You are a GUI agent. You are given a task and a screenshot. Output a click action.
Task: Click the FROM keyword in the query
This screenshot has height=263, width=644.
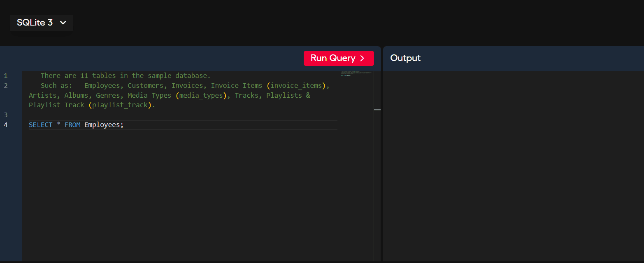(72, 125)
